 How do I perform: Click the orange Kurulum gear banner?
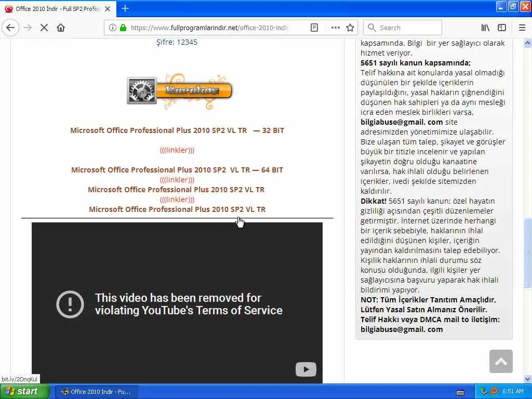(179, 91)
